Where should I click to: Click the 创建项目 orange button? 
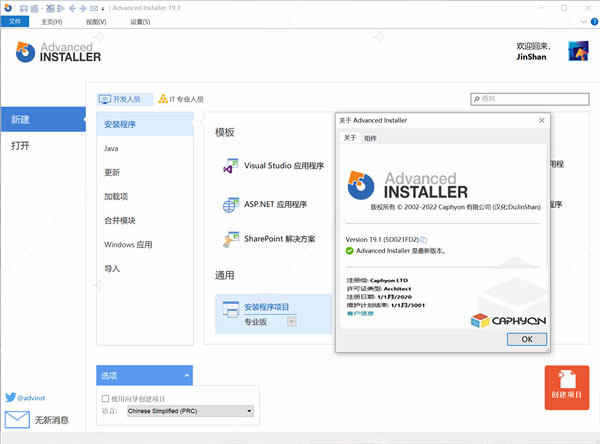pos(567,387)
